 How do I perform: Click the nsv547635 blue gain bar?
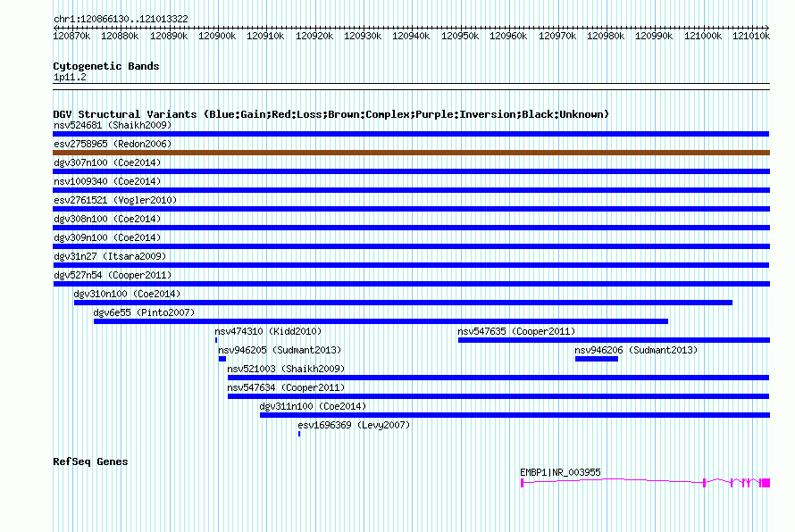614,340
